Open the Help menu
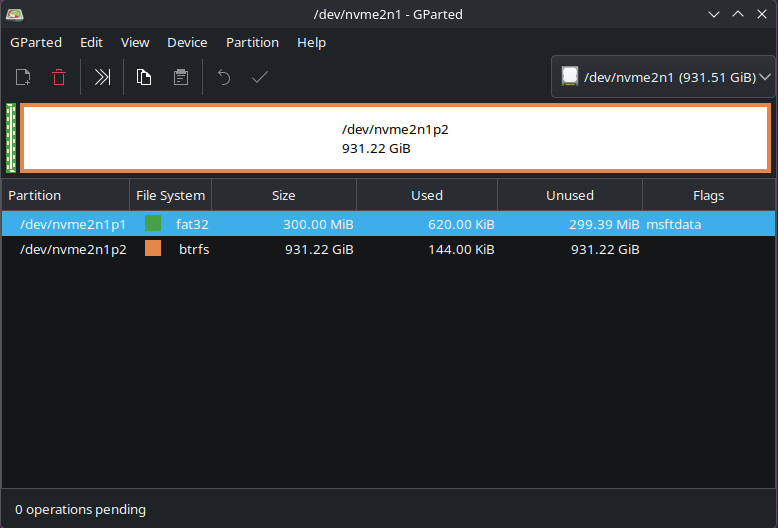Viewport: 778px width, 528px height. coord(311,43)
